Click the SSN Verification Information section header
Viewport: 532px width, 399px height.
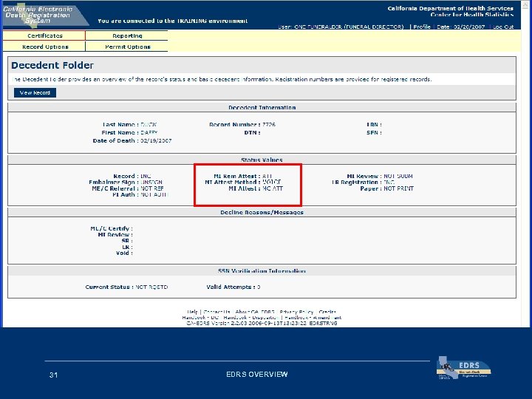point(262,271)
